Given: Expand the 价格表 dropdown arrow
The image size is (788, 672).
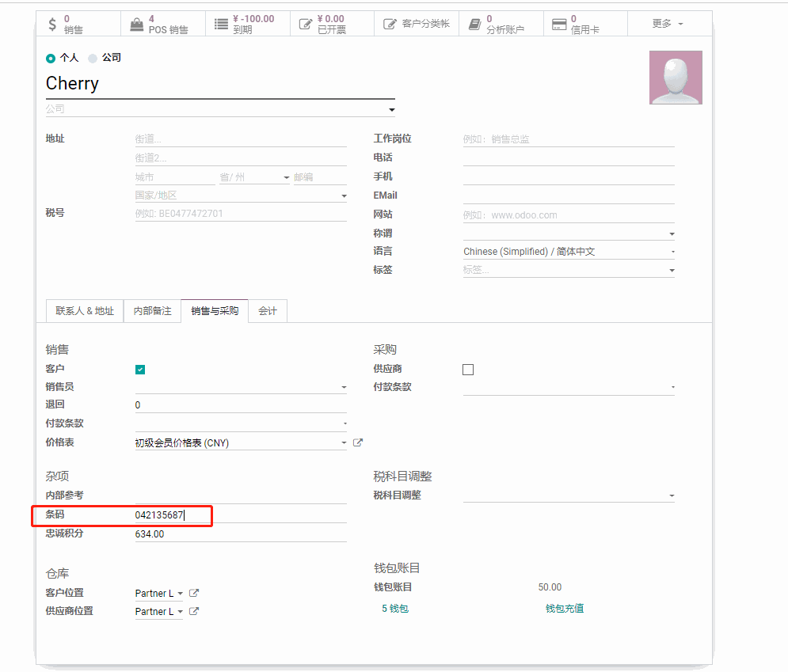Looking at the screenshot, I should tap(344, 443).
